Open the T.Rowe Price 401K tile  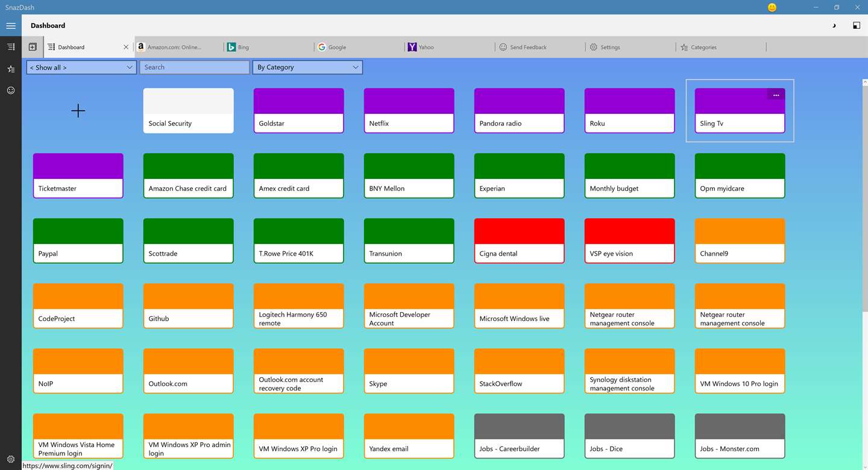coord(299,241)
